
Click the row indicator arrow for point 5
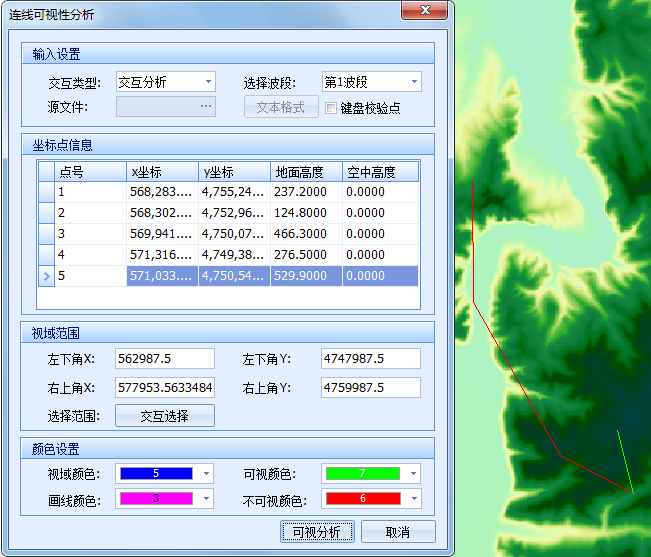(45, 276)
